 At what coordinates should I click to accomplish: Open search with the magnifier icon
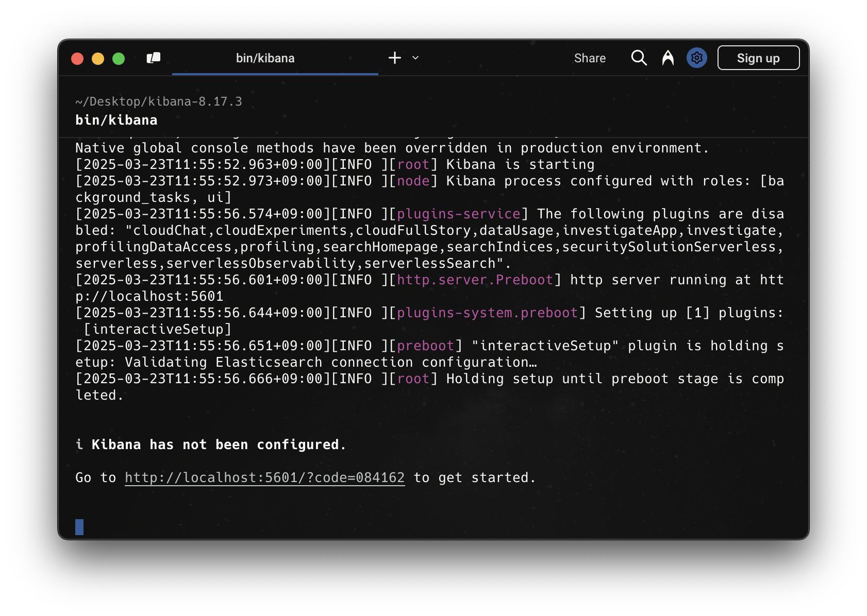[639, 58]
